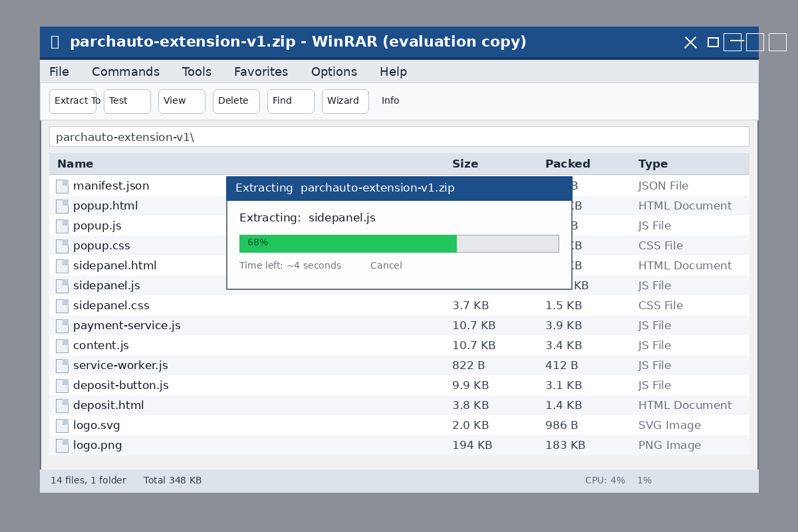Click the parchauto-extension-v1\ path field
The image size is (798, 532).
tap(399, 137)
